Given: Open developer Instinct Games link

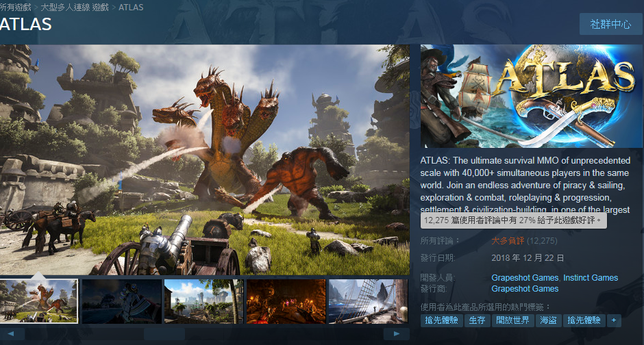Looking at the screenshot, I should click(590, 278).
